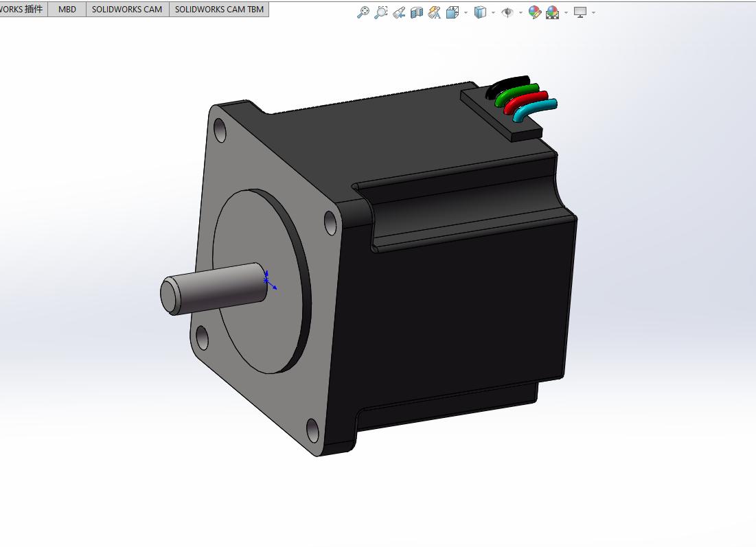Select the Zoom to Area tool
This screenshot has height=547, width=756.
coord(381,12)
